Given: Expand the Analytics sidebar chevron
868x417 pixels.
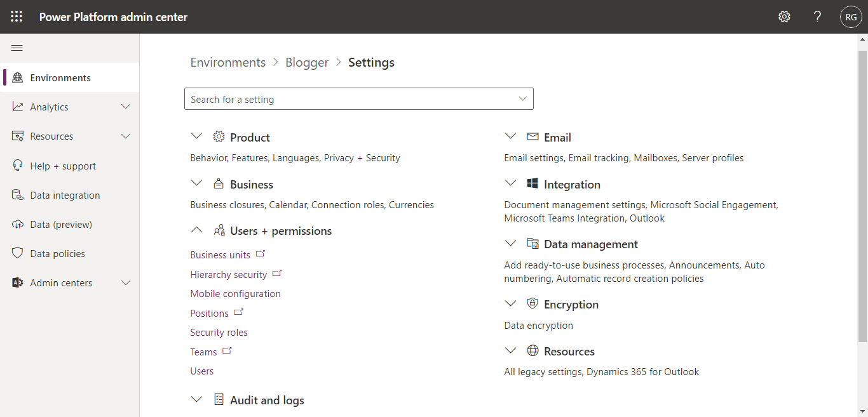Looking at the screenshot, I should (x=126, y=107).
